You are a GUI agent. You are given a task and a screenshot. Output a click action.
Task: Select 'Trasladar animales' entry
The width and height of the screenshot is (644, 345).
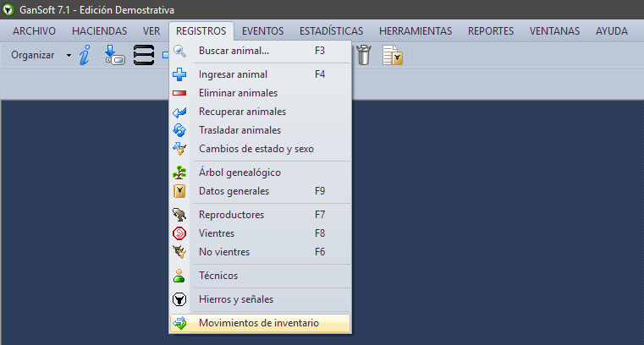(261, 130)
